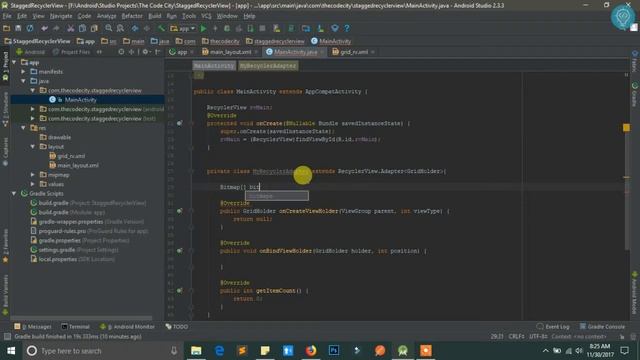Click the Replace toolbar icon
This screenshot has width=640, height=360.
[x=120, y=28]
